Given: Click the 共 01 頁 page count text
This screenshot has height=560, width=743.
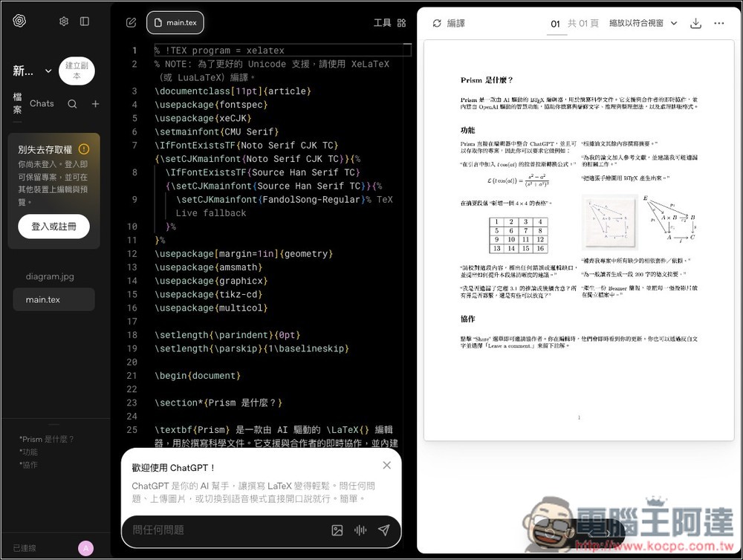Looking at the screenshot, I should click(583, 23).
